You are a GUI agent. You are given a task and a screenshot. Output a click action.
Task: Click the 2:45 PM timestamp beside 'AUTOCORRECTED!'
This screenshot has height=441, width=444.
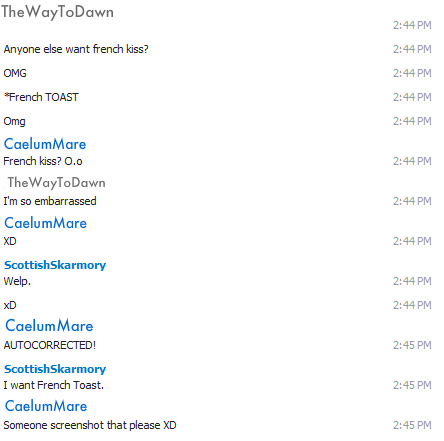click(412, 345)
